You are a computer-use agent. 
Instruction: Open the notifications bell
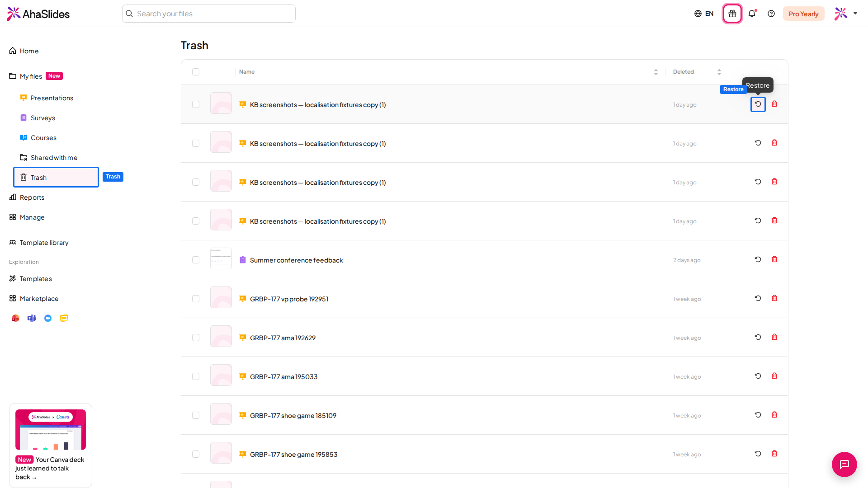pyautogui.click(x=752, y=14)
